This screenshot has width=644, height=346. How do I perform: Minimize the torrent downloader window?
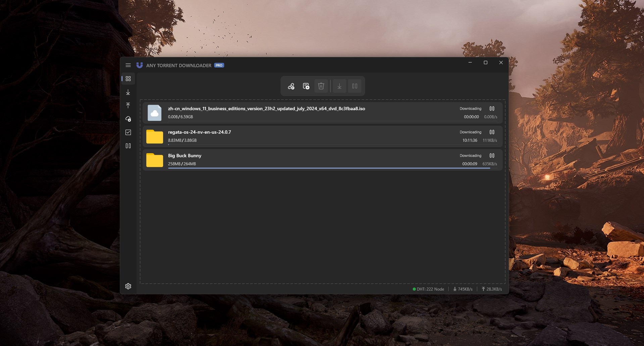[470, 62]
